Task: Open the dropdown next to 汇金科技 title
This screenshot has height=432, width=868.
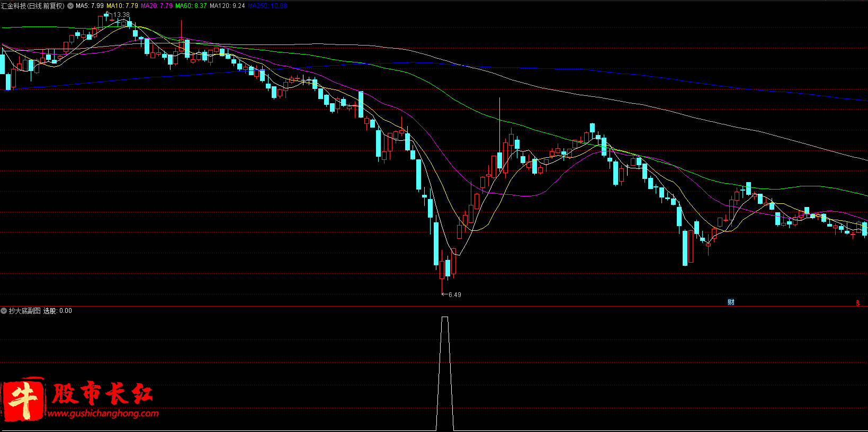Action: [x=70, y=6]
